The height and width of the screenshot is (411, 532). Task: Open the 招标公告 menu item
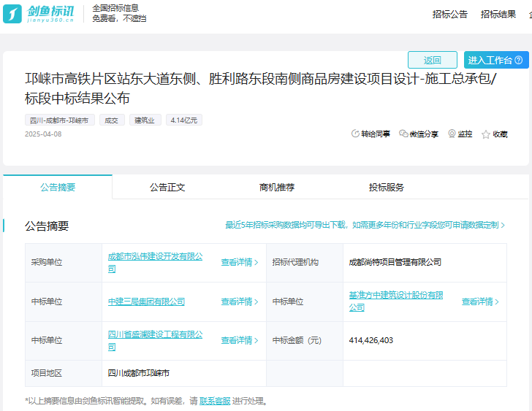coord(450,14)
